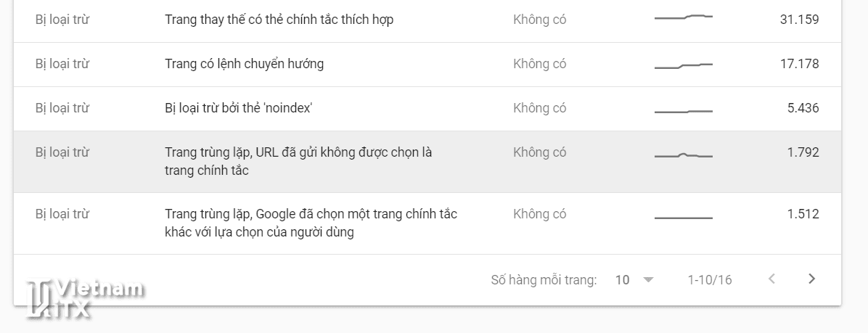This screenshot has width=868, height=333.
Task: Click the page count 31.159
Action: coord(799,20)
